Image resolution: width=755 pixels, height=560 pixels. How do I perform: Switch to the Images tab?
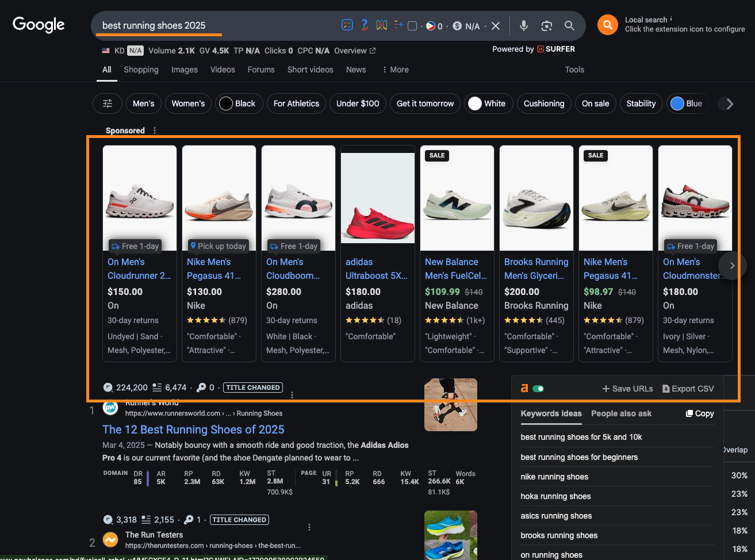[x=185, y=70]
